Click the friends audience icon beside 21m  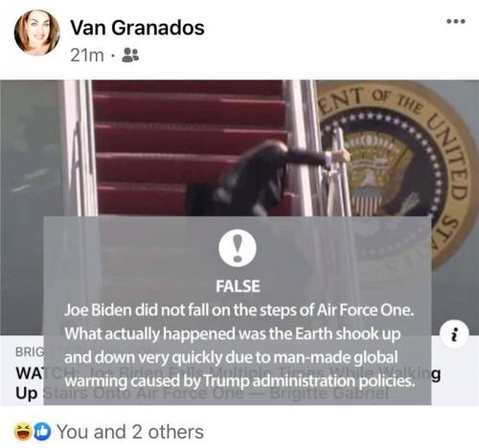point(130,56)
